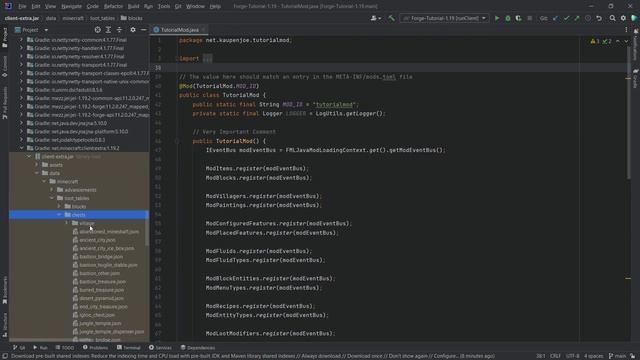The image size is (640, 360).
Task: Commit changes with Git checkmark icon
Action: pos(566,18)
